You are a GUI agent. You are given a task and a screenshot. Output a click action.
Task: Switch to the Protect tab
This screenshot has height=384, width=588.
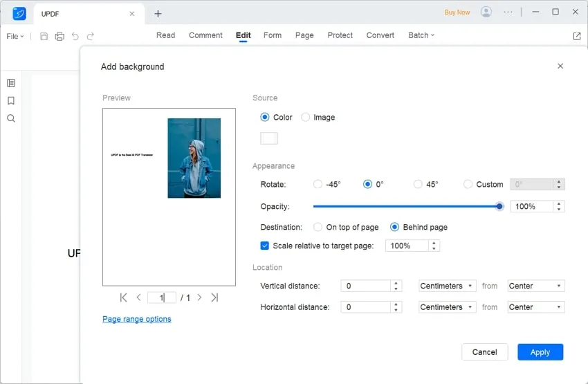point(340,35)
